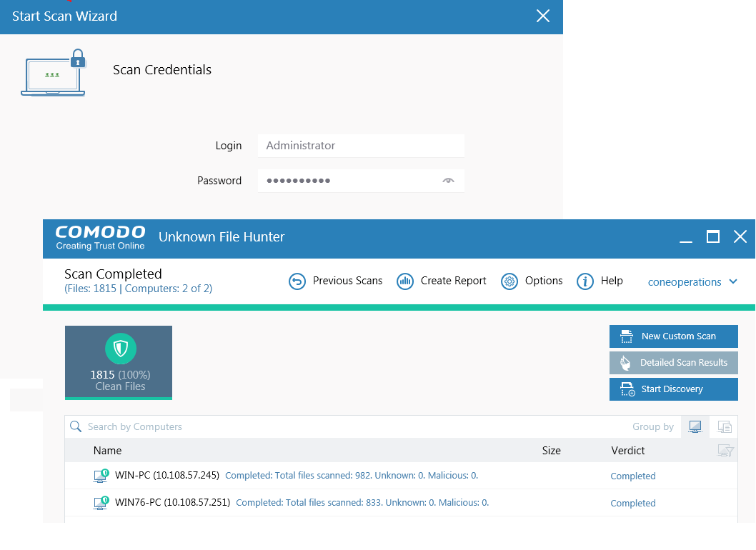The image size is (756, 550).
Task: Click the Completed verdict for WIN76-PC
Action: click(633, 504)
